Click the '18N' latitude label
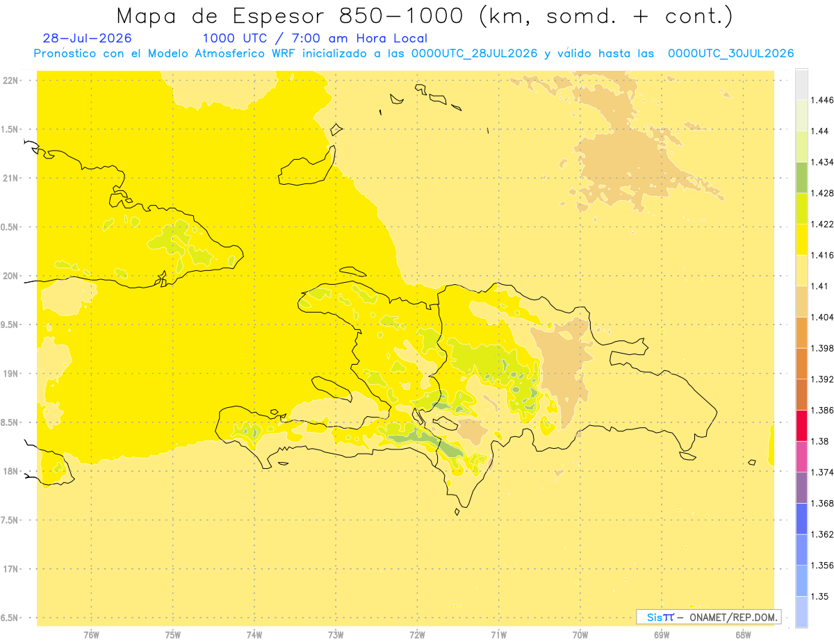The width and height of the screenshot is (834, 644). tap(10, 472)
